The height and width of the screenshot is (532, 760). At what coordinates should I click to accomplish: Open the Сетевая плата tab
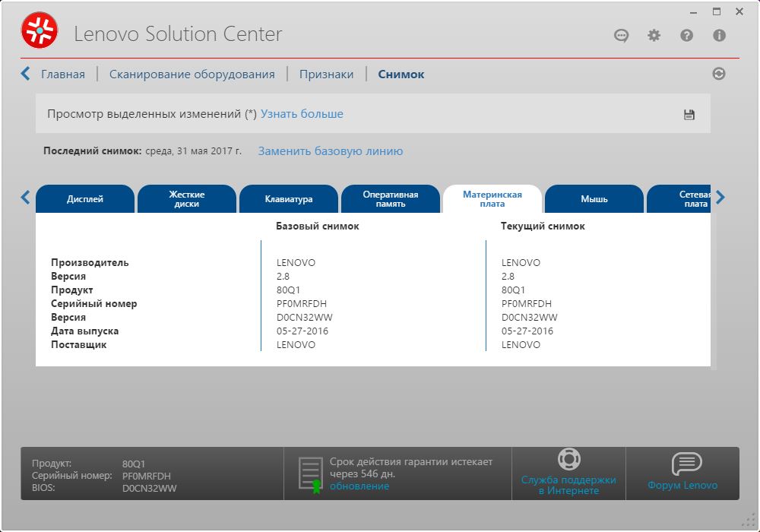coord(679,198)
